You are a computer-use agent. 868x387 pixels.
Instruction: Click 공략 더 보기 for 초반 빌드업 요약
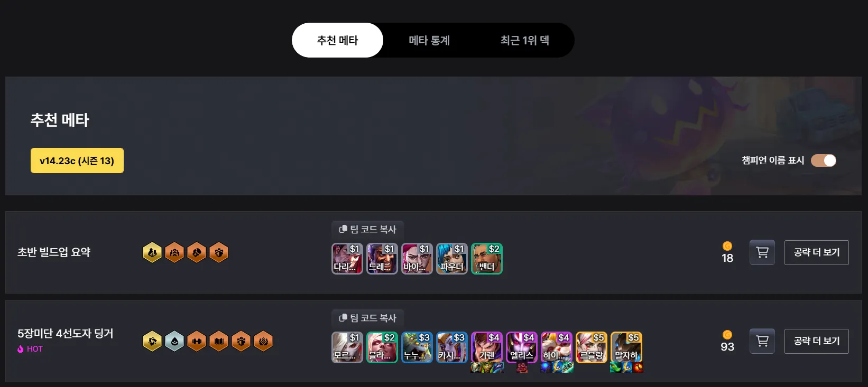(x=817, y=252)
